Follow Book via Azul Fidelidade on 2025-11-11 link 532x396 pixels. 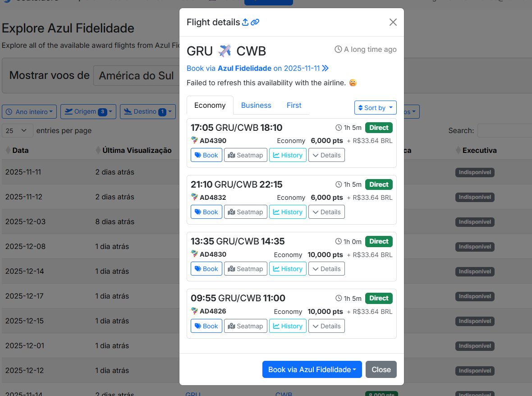pos(257,69)
